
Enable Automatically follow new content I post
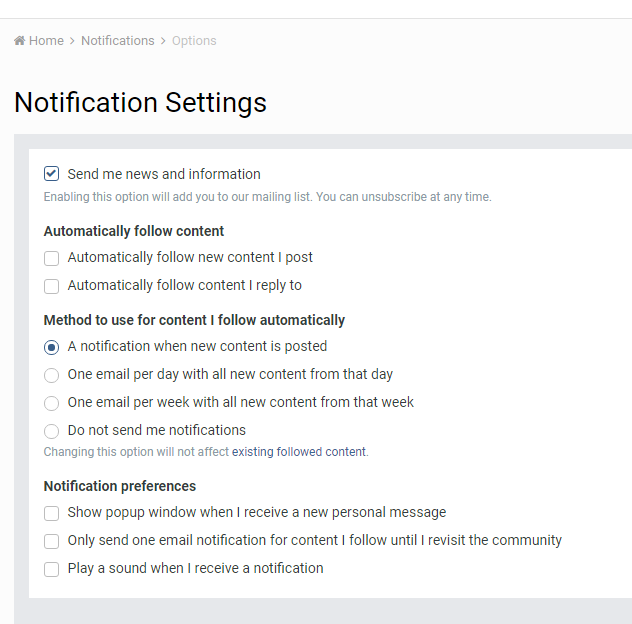(51, 258)
